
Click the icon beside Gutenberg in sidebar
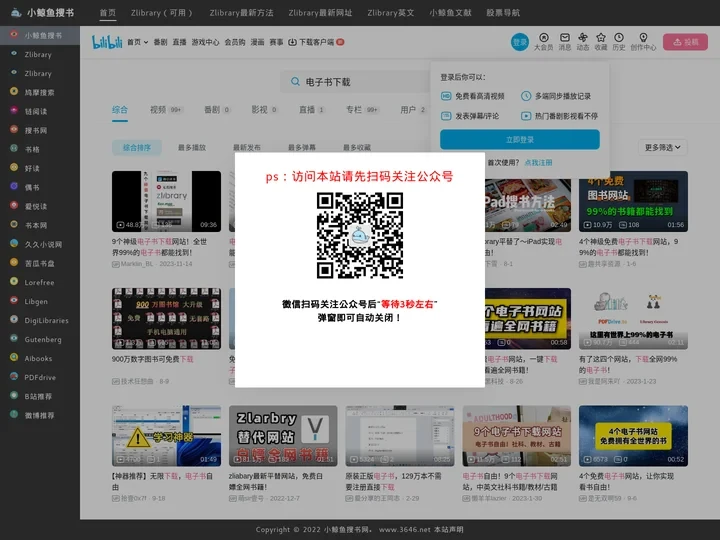click(14, 338)
